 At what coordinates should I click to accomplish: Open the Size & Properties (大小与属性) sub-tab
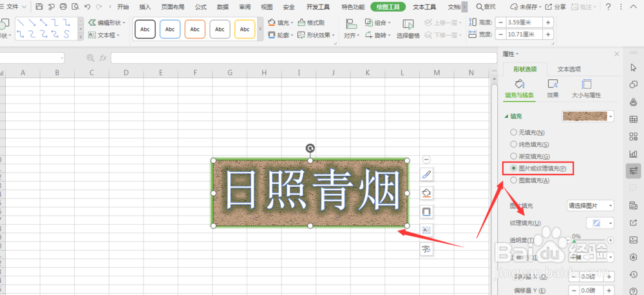[587, 89]
